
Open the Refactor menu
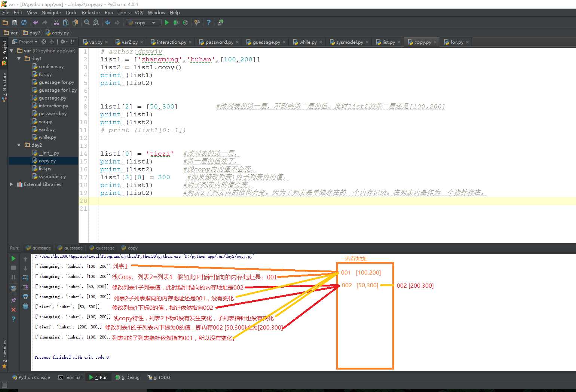(x=91, y=12)
